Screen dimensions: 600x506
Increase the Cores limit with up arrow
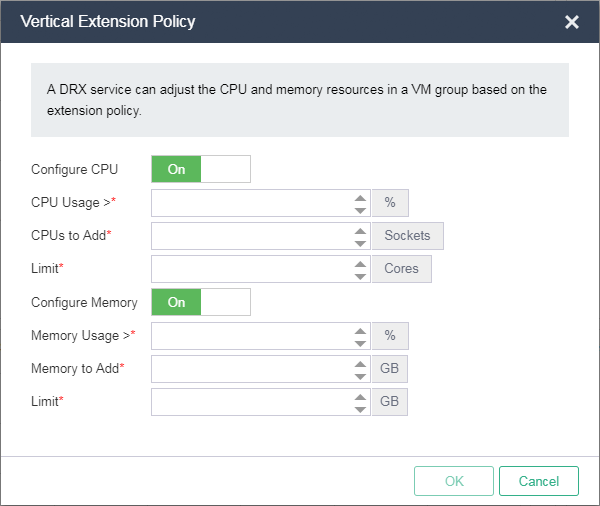[x=361, y=263]
